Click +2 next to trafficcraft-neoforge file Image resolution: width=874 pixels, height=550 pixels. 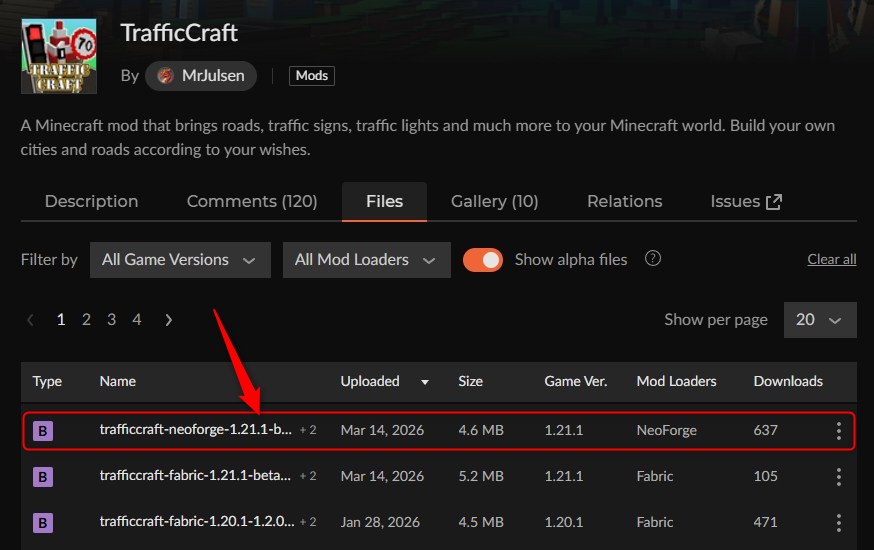click(308, 430)
